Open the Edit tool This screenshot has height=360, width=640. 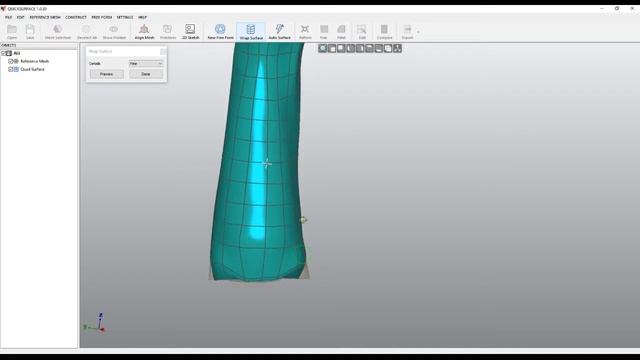362,31
